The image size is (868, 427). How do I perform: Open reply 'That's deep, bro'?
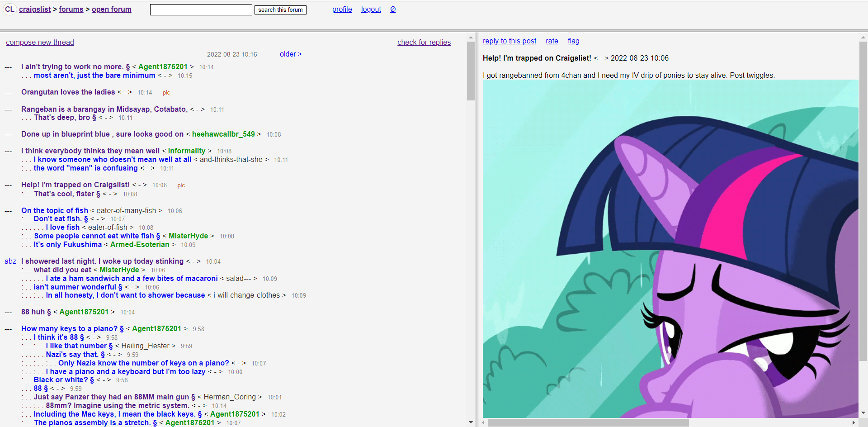[x=65, y=117]
